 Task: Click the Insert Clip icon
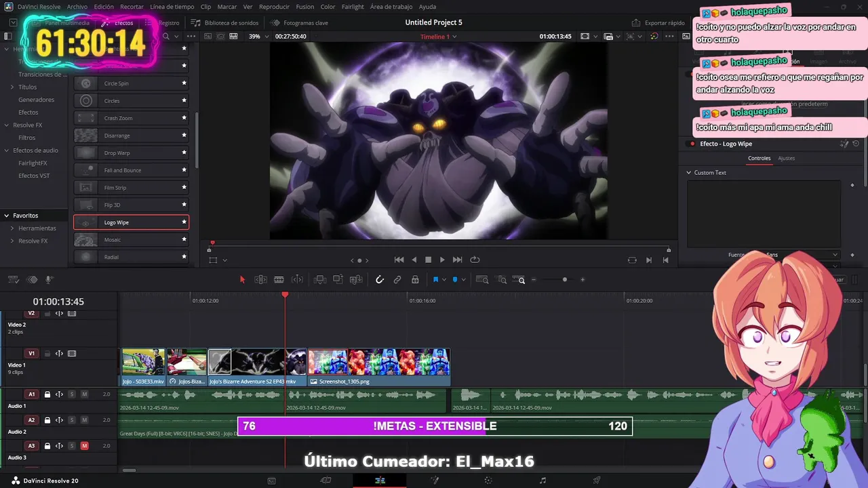click(x=320, y=279)
